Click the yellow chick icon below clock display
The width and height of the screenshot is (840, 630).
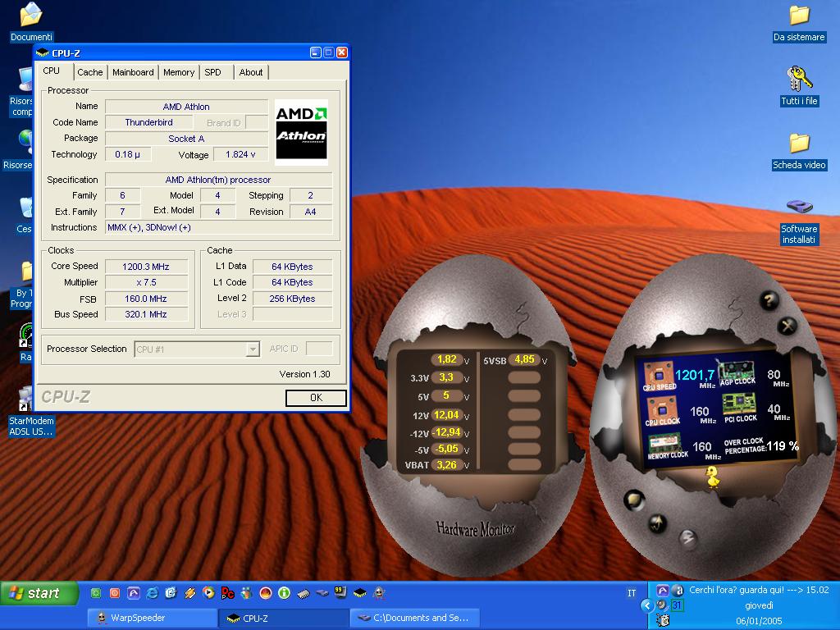click(x=713, y=477)
